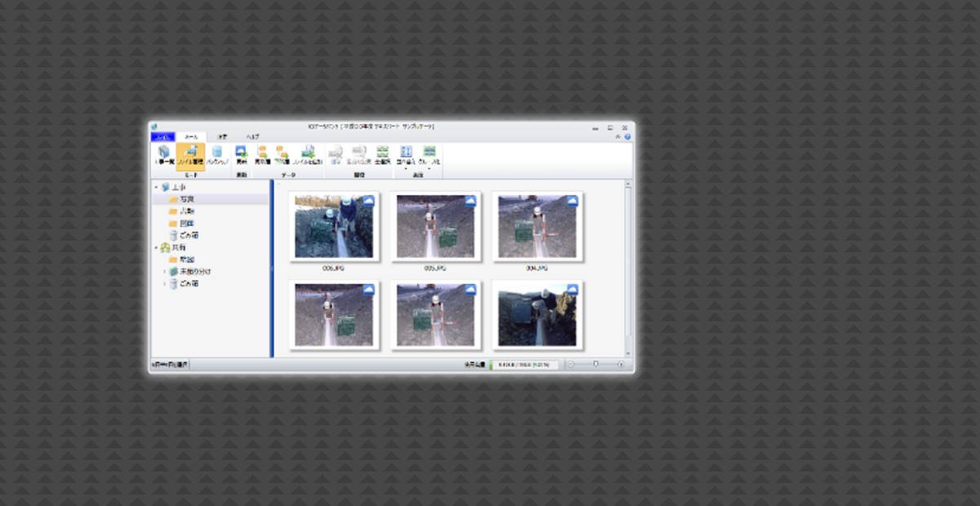
Task: Expand the 未振り分け unsorted tree node
Action: pos(164,271)
